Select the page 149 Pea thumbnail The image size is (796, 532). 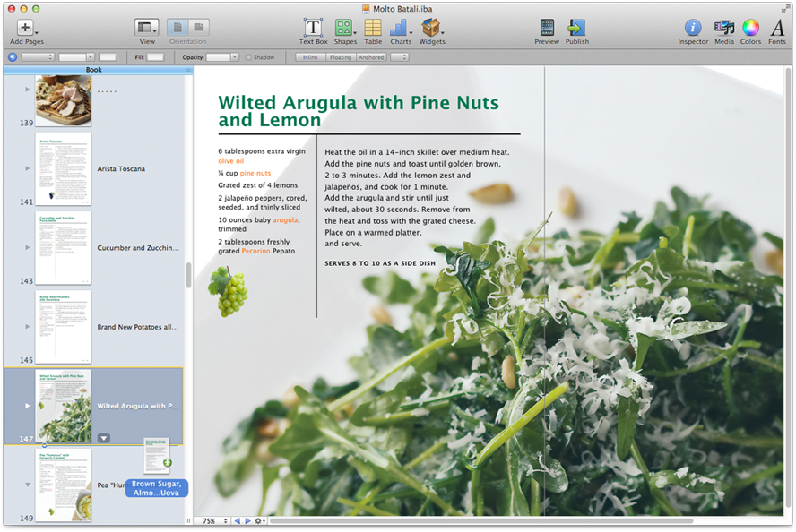tap(64, 485)
